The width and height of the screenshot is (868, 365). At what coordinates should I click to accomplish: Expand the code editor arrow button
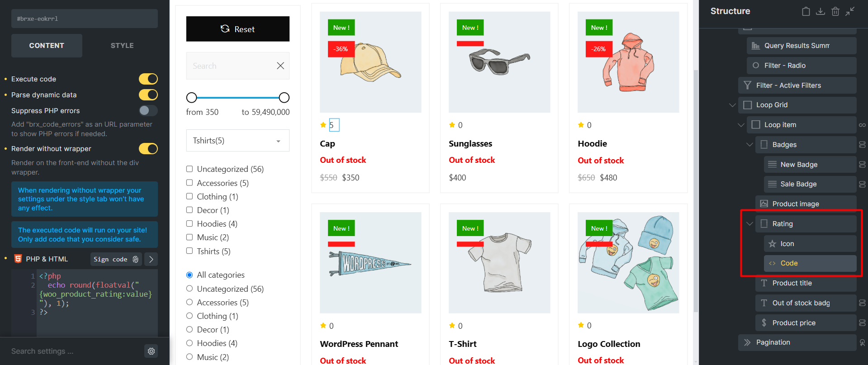tap(151, 259)
